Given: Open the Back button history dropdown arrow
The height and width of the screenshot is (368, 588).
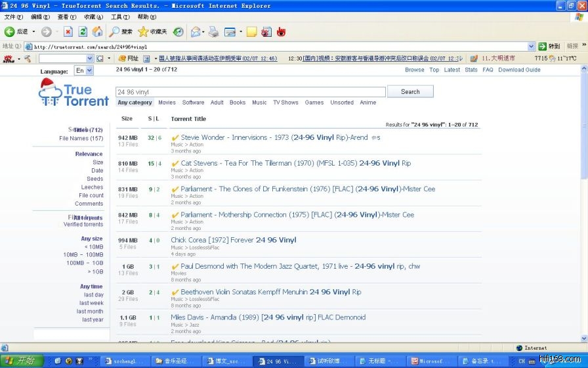Looking at the screenshot, I should point(33,32).
